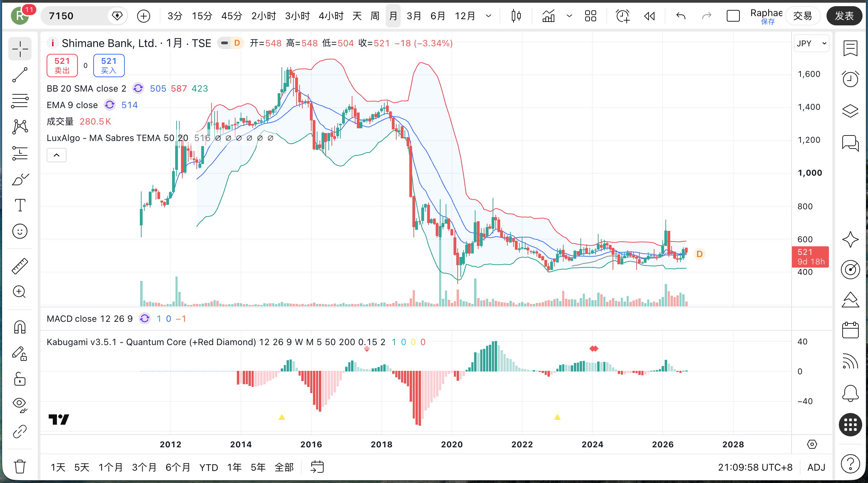Collapse the indicator legend chevron

point(57,155)
